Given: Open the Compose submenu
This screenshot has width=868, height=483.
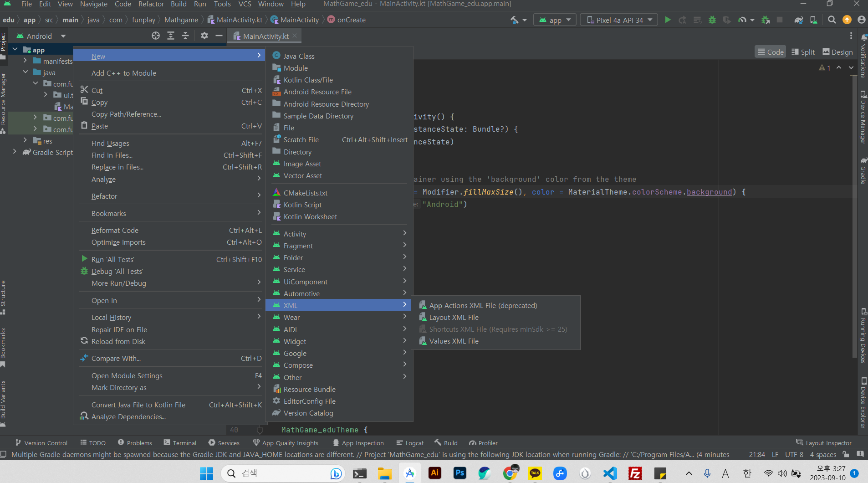Looking at the screenshot, I should [339, 365].
